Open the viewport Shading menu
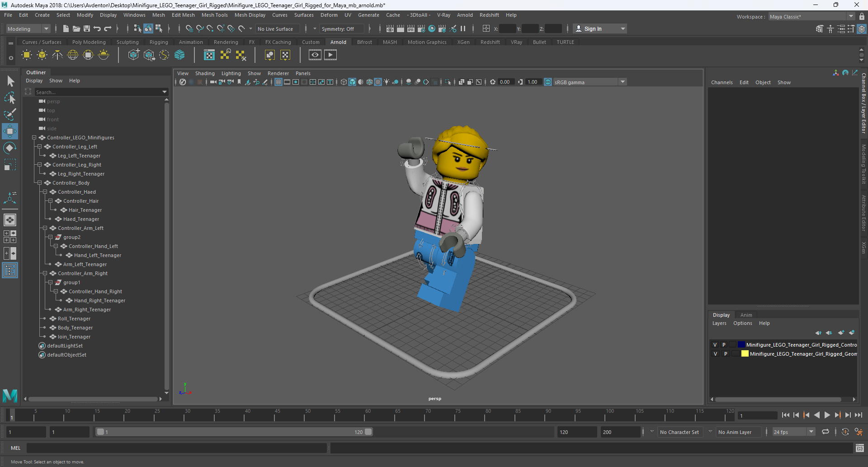Screen dimensions: 868x467 (205, 73)
